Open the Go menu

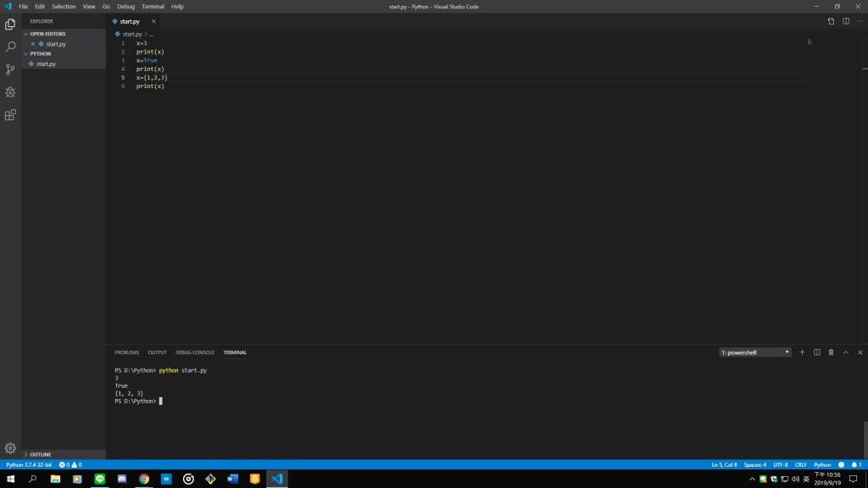(106, 7)
